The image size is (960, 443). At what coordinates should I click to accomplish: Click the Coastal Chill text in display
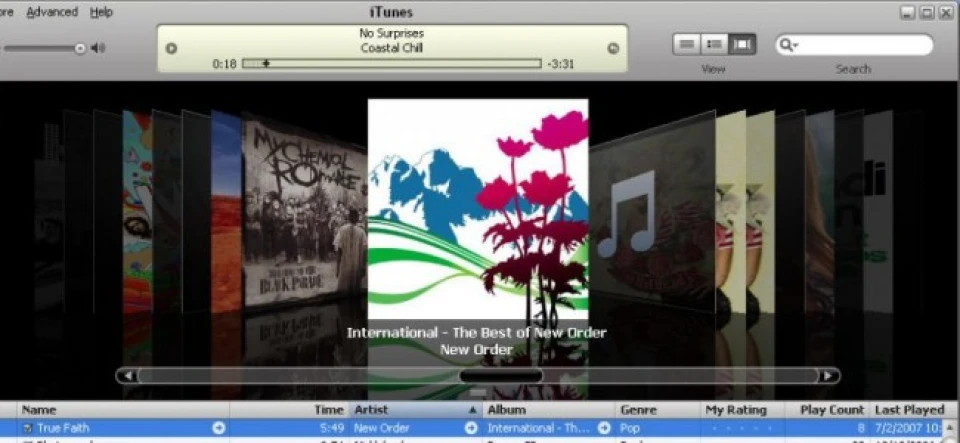point(391,48)
